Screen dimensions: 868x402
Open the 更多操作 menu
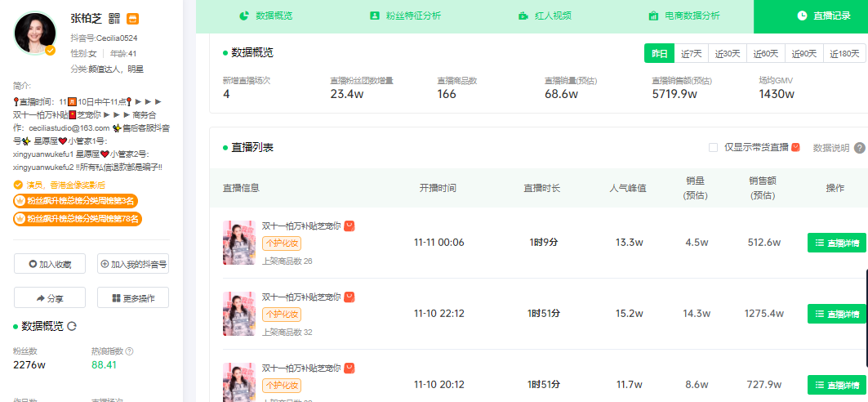[x=133, y=298]
